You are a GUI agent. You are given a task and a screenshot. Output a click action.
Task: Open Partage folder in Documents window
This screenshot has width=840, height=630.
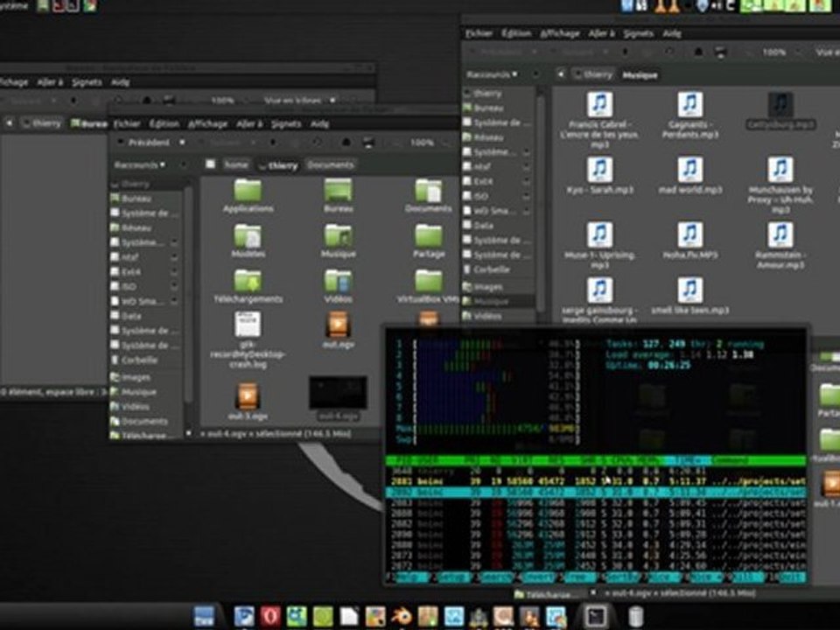point(429,241)
